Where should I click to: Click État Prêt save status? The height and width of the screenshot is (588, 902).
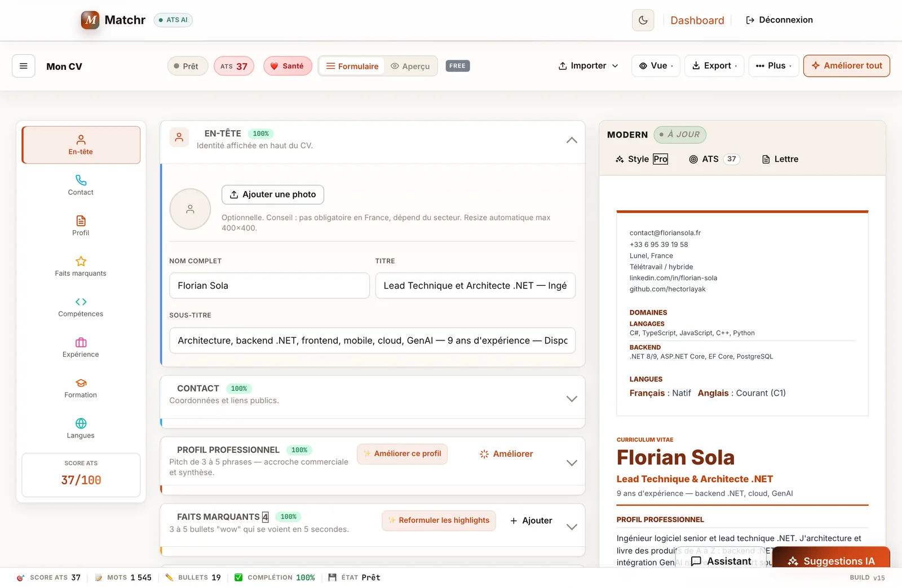click(354, 577)
